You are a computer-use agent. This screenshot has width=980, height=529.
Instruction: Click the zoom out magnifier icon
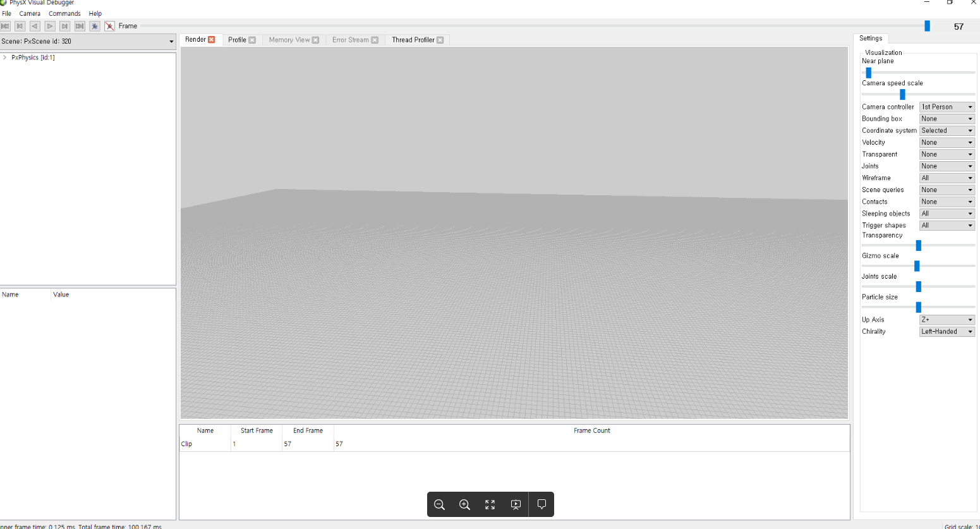440,504
